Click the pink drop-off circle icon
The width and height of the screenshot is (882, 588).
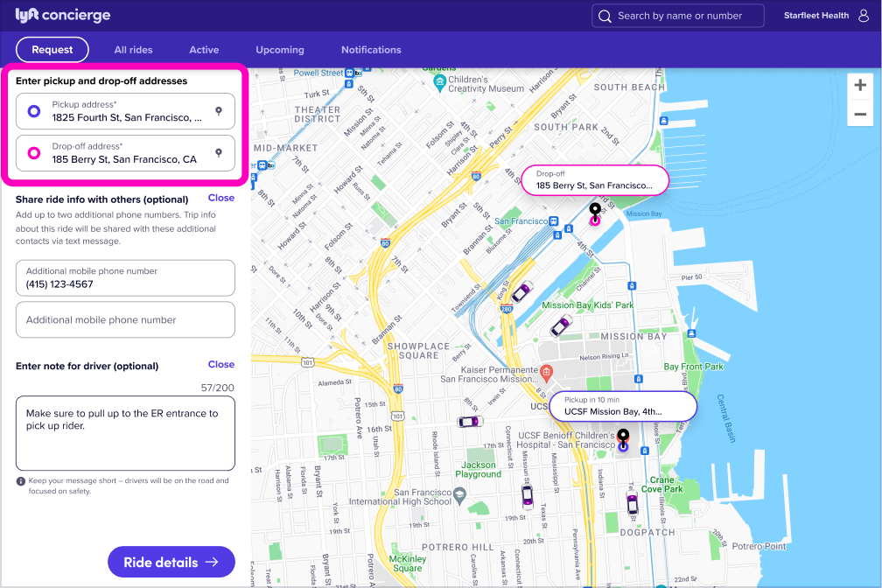pos(34,153)
